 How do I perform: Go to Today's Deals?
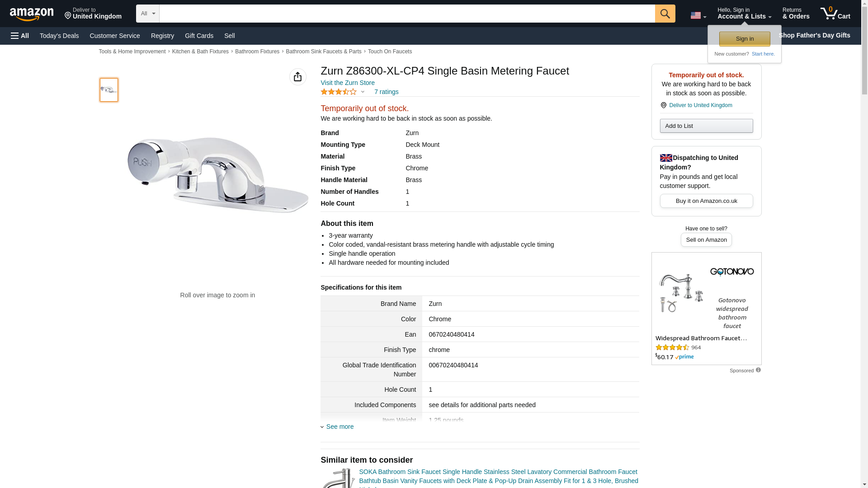(59, 36)
